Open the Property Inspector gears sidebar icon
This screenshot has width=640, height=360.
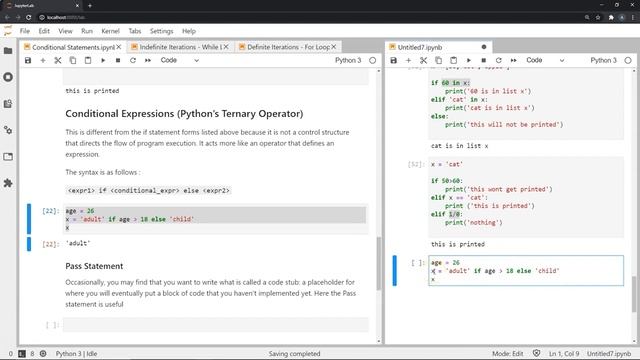pos(8,130)
